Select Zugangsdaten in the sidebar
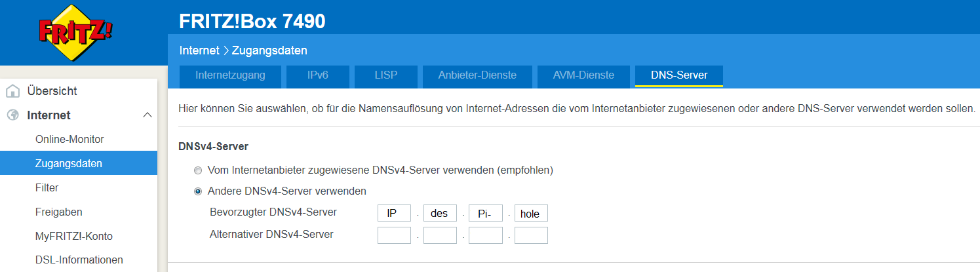980x272 pixels. [x=79, y=163]
